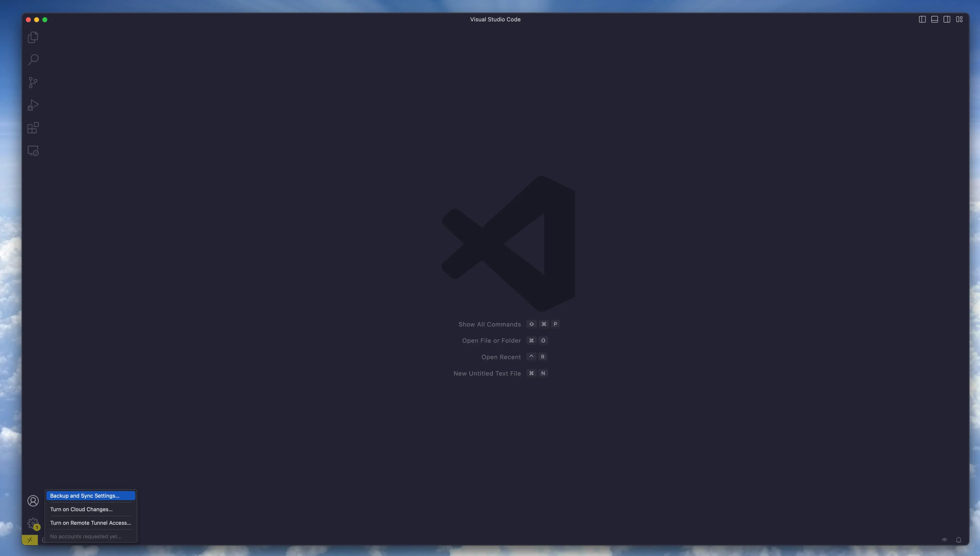Maximize the window with green button
Screen dimensions: 980x556
pos(45,19)
